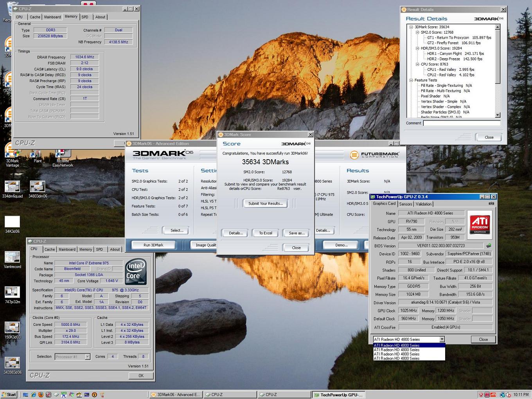Click the ATI Radeon Graphics logo in GPU-Z
Viewport: 532px width, 399px height.
480,224
